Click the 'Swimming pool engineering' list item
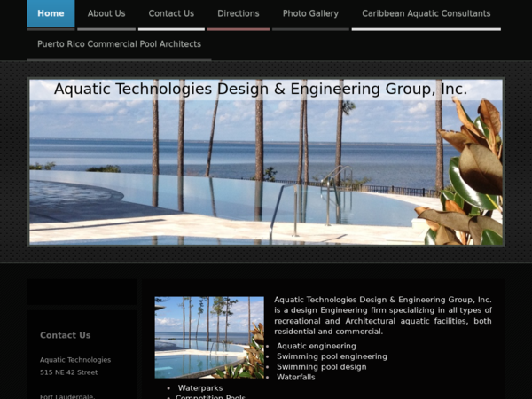Screen dimensions: 532x399 (x=332, y=356)
